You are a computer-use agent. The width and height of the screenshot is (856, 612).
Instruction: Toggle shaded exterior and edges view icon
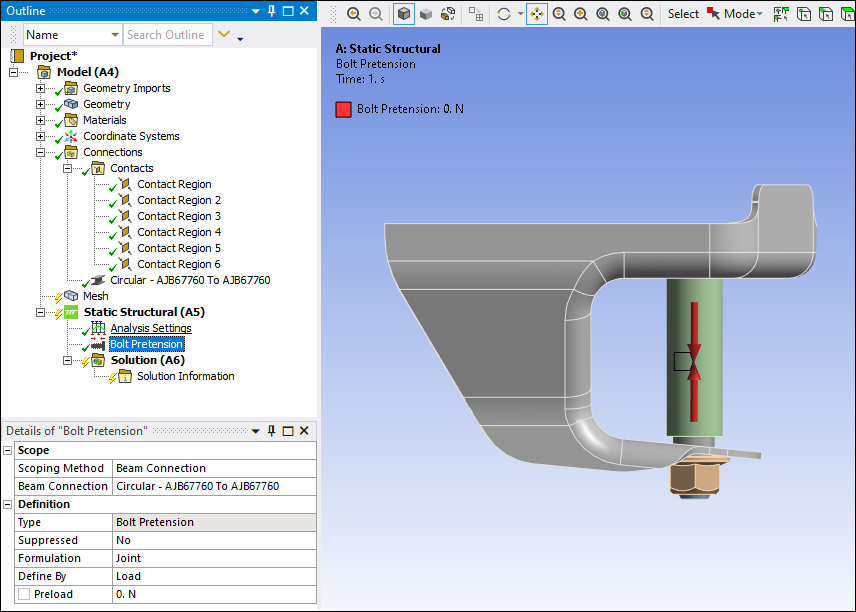[x=403, y=14]
